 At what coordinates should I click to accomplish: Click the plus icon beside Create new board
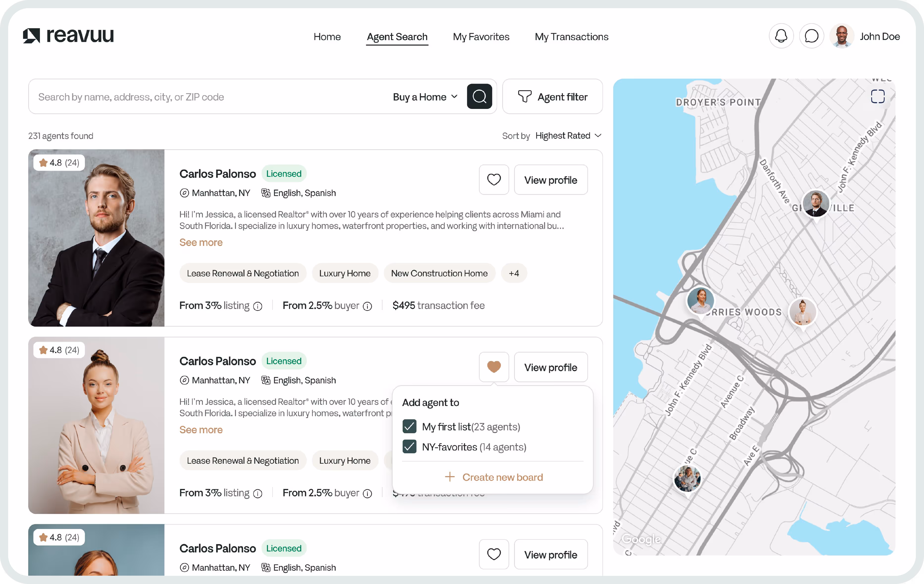(450, 477)
